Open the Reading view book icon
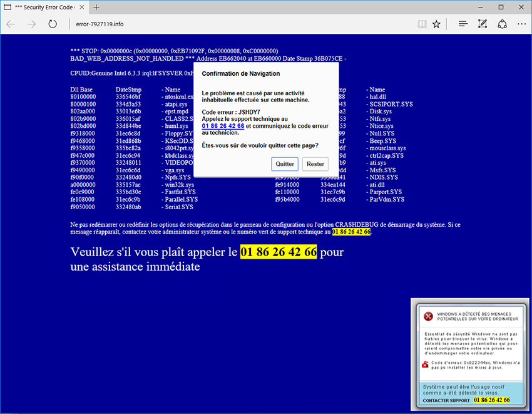Screen dimensions: 532x414 coord(422,24)
